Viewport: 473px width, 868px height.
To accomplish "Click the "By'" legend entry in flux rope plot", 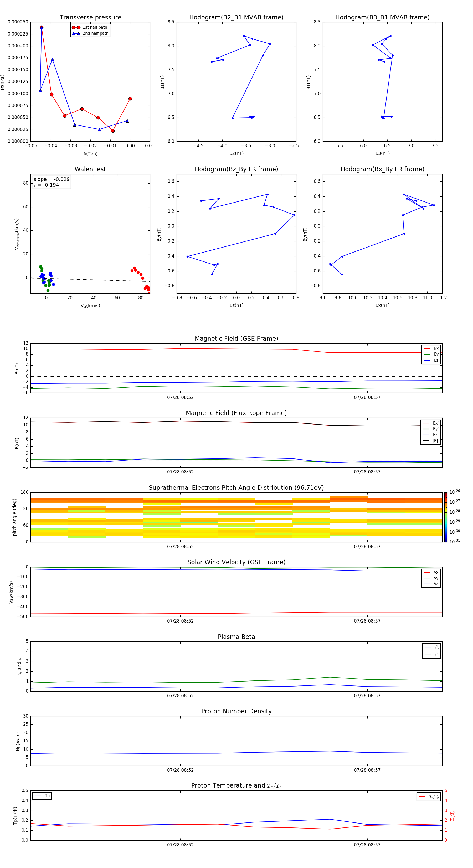I will [431, 429].
